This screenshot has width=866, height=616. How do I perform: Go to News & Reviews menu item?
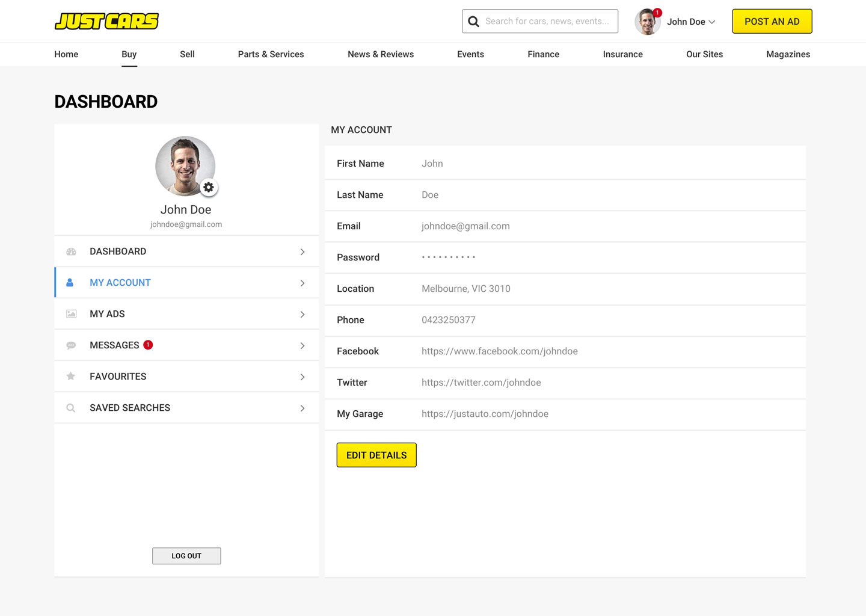381,54
